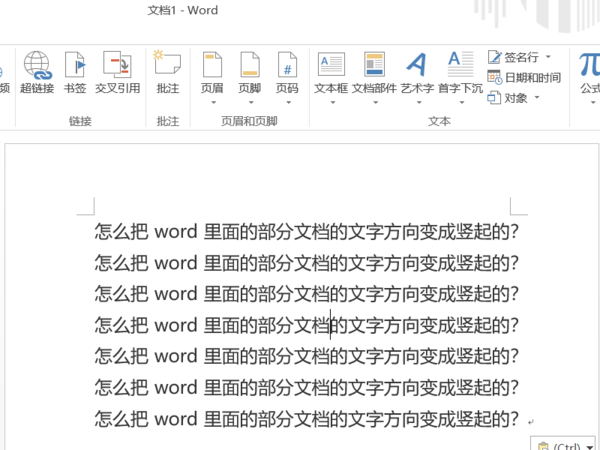
Task: Click in the first line of document text
Action: [307, 232]
